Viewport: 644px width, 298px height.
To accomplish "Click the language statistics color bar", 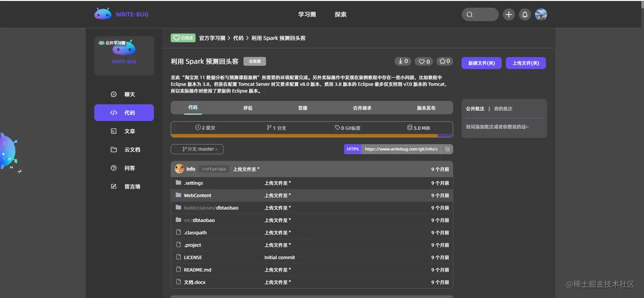I will [312, 136].
